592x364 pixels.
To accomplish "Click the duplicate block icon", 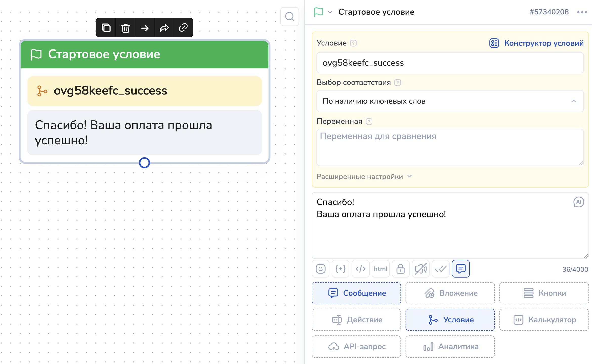I will pyautogui.click(x=106, y=28).
